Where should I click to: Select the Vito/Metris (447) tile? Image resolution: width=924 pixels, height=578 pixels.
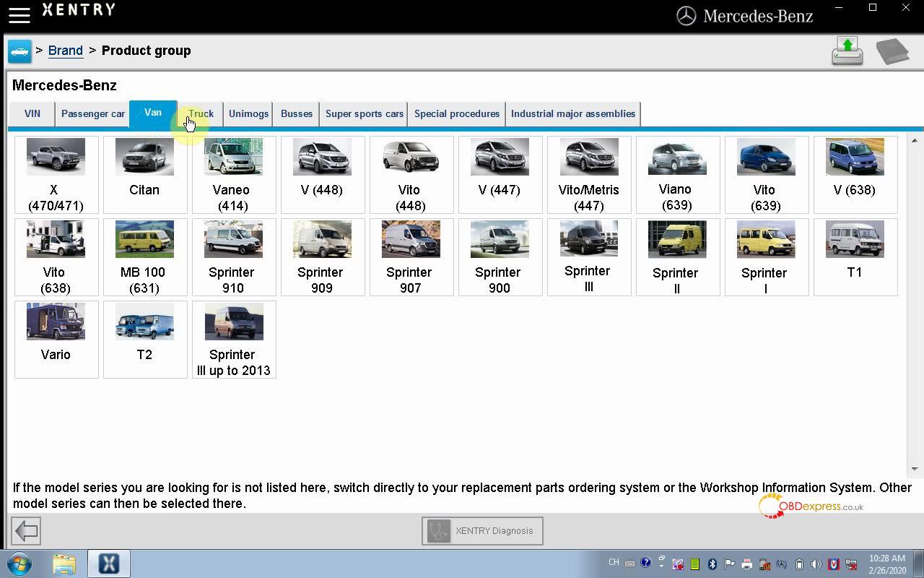click(589, 175)
